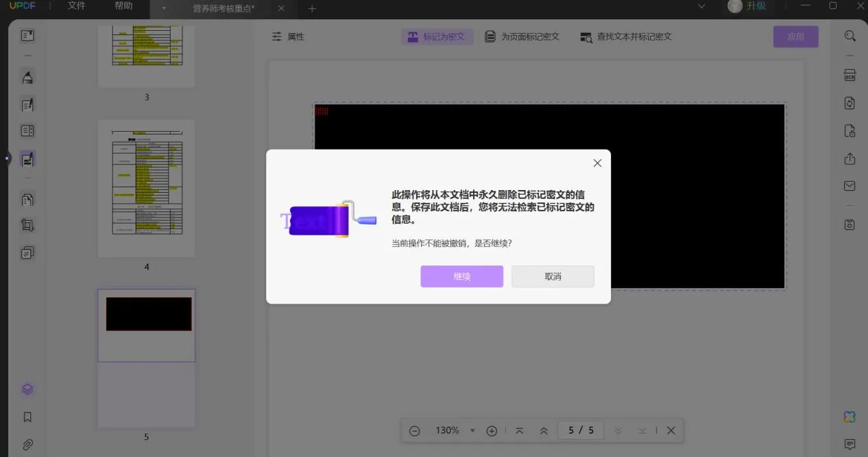868x457 pixels.
Task: Click the Continue (继续) button in dialog
Action: (x=461, y=277)
